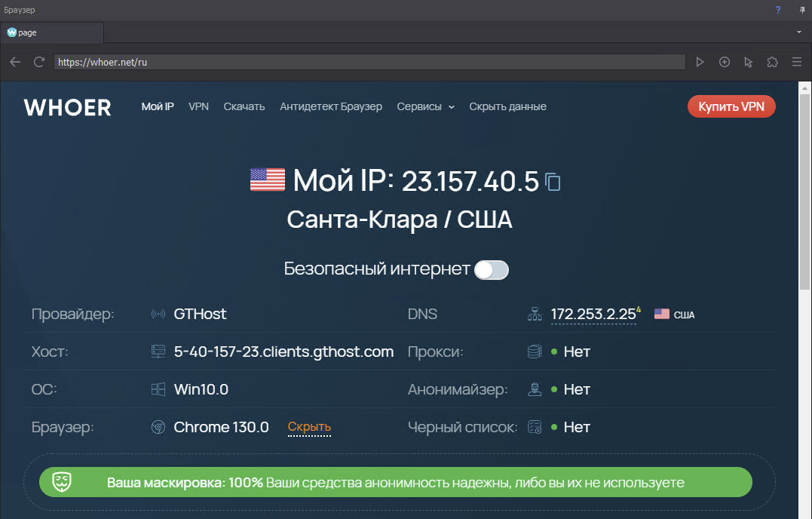The width and height of the screenshot is (812, 519).
Task: Click the green Ваша маскировка banner
Action: click(x=396, y=482)
